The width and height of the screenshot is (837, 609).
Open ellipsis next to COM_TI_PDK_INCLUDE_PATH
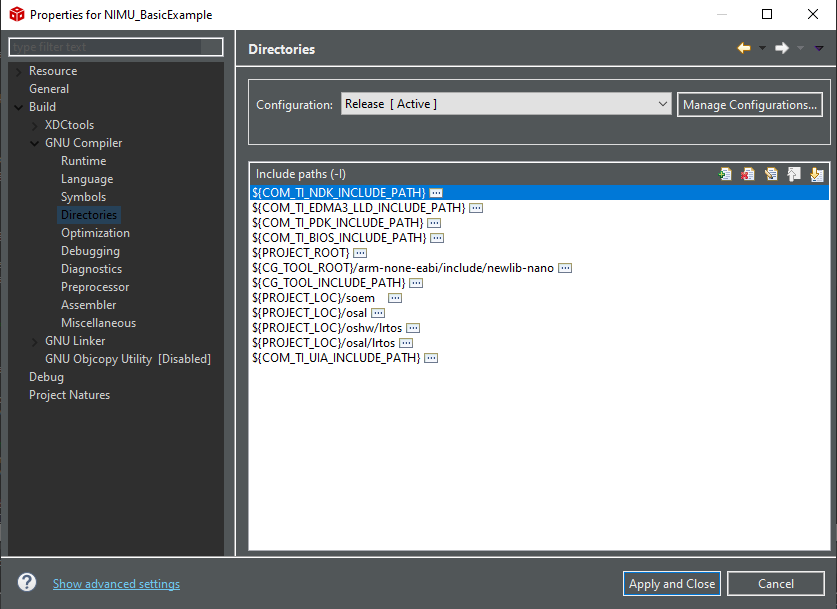click(x=435, y=223)
